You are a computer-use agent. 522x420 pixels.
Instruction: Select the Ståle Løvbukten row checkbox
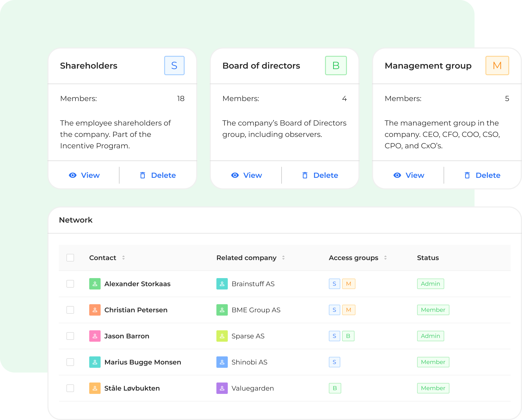70,388
